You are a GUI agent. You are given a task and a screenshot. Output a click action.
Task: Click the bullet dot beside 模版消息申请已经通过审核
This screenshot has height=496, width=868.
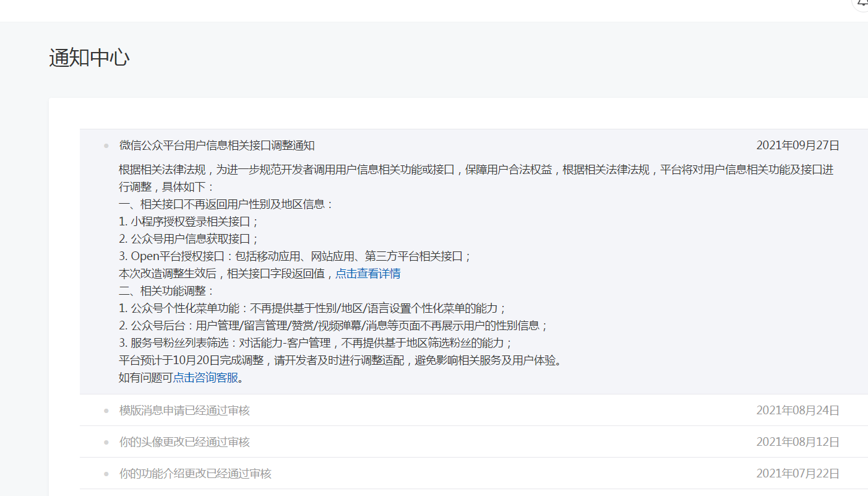106,411
